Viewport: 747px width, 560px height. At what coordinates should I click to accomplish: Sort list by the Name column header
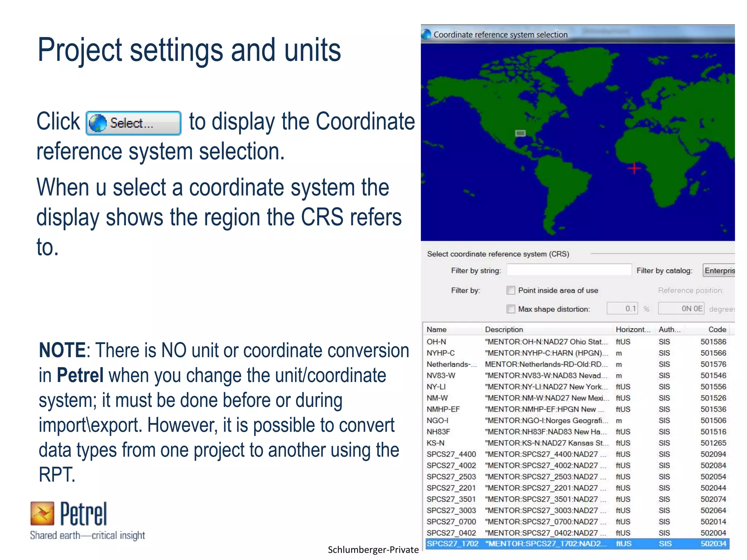[437, 329]
